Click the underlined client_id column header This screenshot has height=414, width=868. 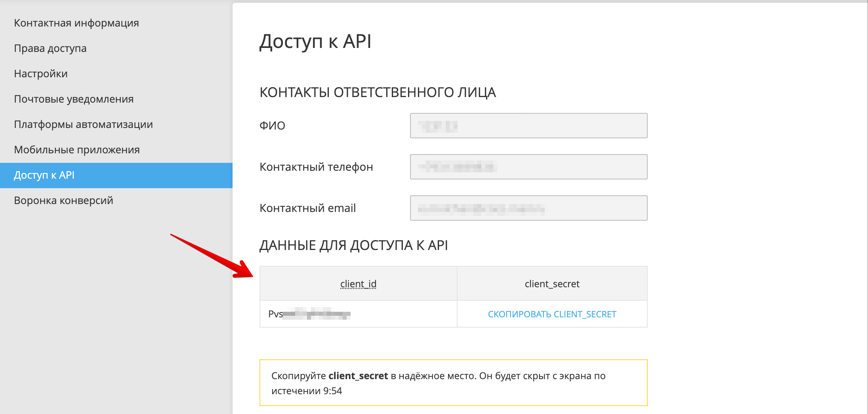pos(358,284)
